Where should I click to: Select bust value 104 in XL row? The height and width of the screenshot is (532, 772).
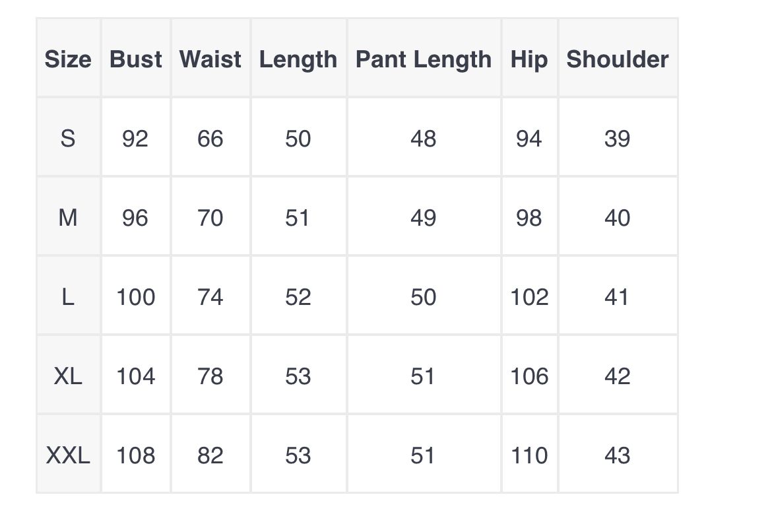[x=135, y=376]
